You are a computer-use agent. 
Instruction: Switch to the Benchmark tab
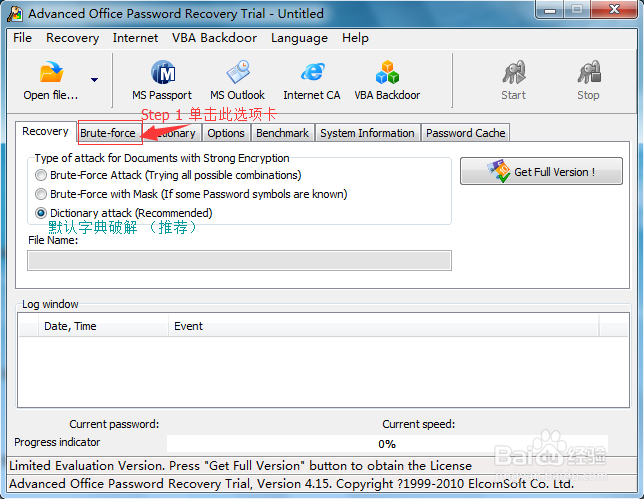pos(283,133)
